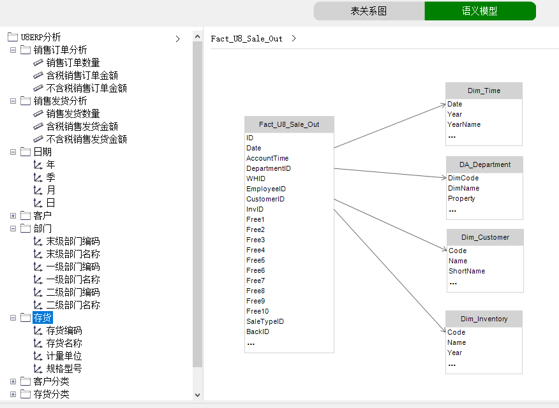Expand the 客户分类 folder node
The width and height of the screenshot is (559, 408).
(x=13, y=382)
